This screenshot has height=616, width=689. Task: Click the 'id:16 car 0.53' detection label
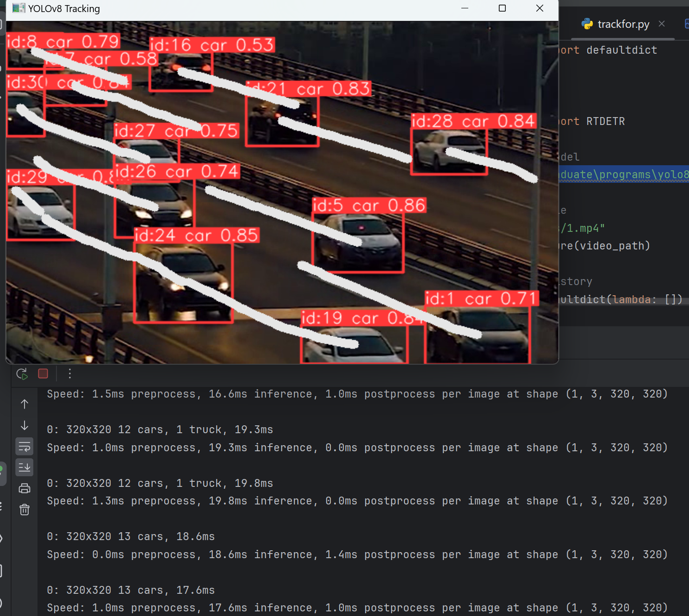click(x=212, y=45)
